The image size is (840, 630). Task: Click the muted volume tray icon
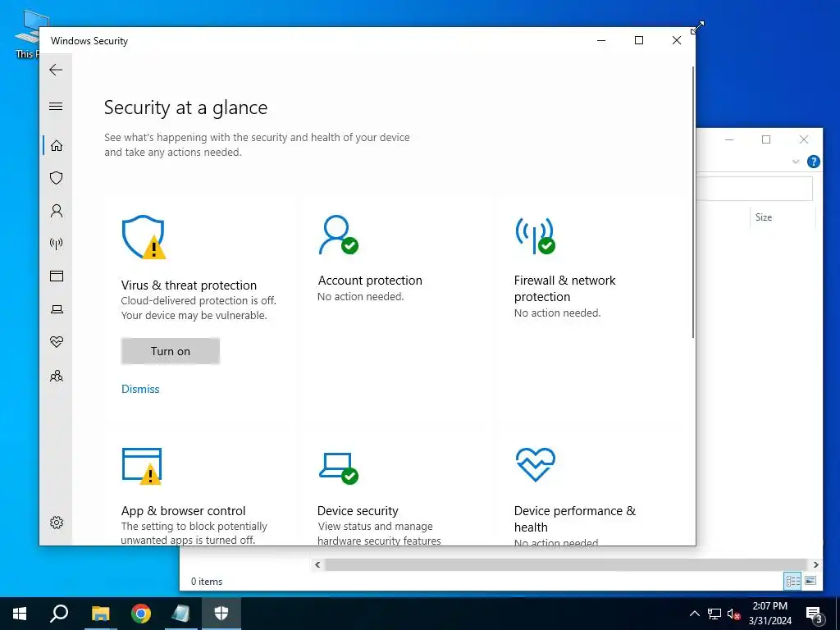tap(734, 614)
